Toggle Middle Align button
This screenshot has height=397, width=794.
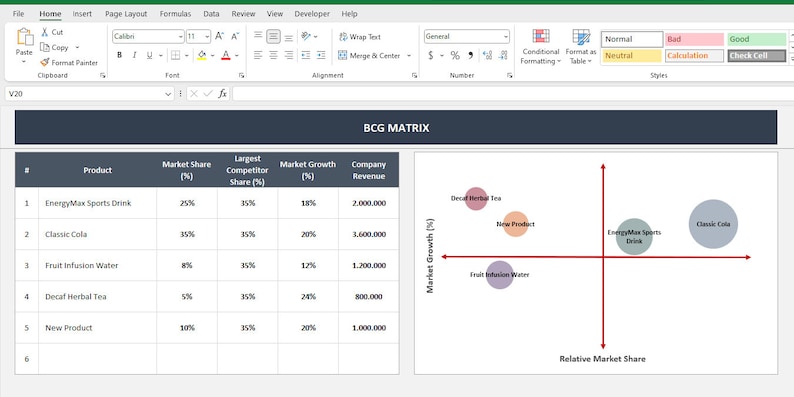pyautogui.click(x=273, y=36)
